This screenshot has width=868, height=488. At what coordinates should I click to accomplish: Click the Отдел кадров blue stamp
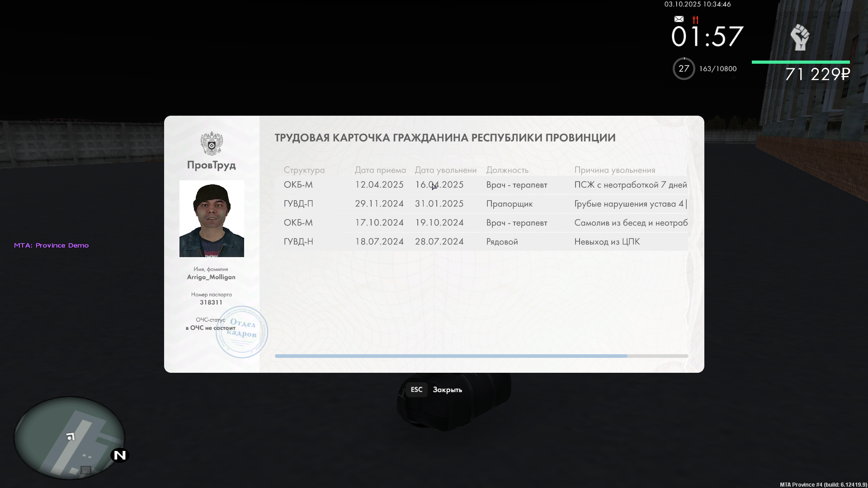[242, 332]
